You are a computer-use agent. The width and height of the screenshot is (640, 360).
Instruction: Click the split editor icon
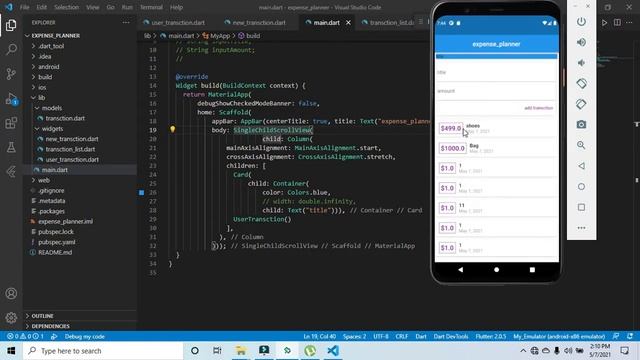pyautogui.click(x=617, y=23)
